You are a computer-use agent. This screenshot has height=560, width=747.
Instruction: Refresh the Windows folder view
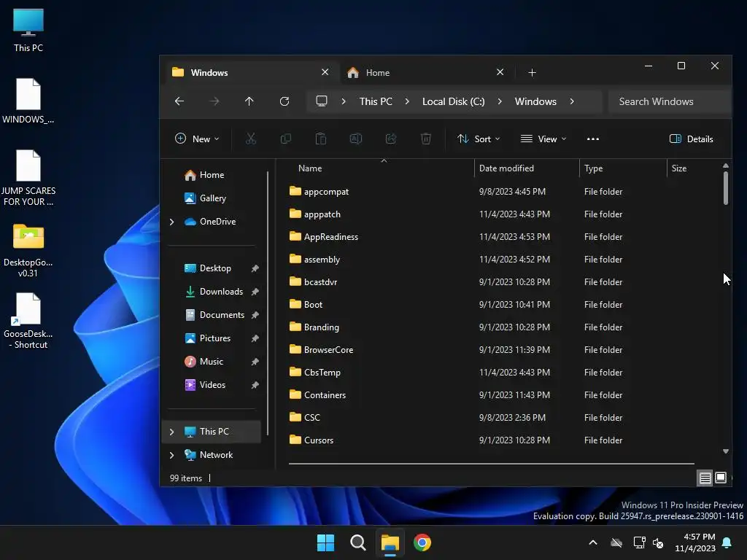pyautogui.click(x=285, y=101)
